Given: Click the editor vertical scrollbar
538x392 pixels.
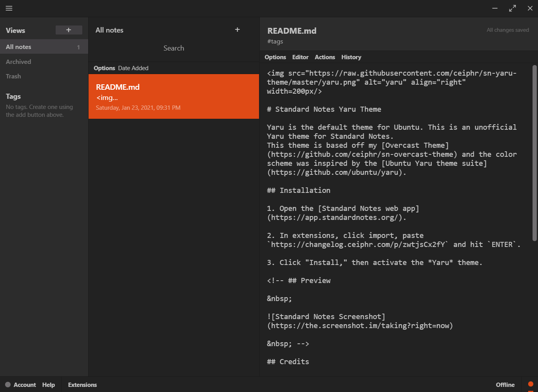Looking at the screenshot, I should 534,153.
